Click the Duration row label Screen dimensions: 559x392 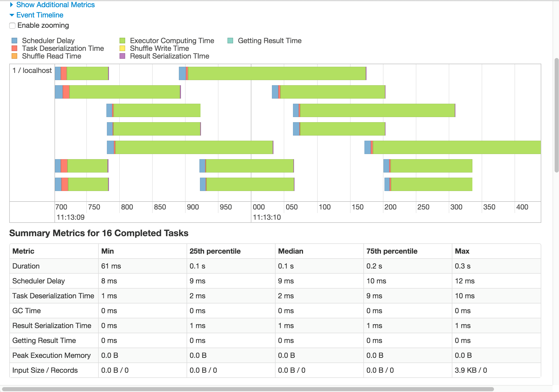pyautogui.click(x=26, y=266)
